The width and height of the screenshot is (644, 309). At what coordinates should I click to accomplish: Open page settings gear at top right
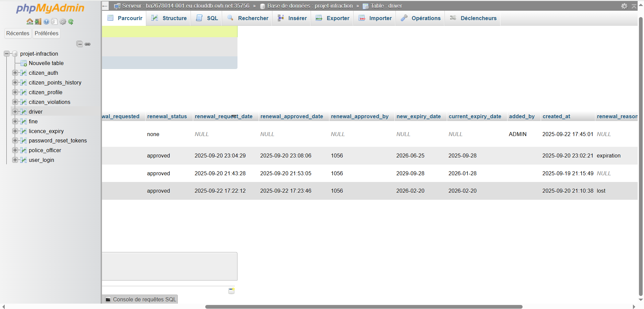tap(624, 6)
